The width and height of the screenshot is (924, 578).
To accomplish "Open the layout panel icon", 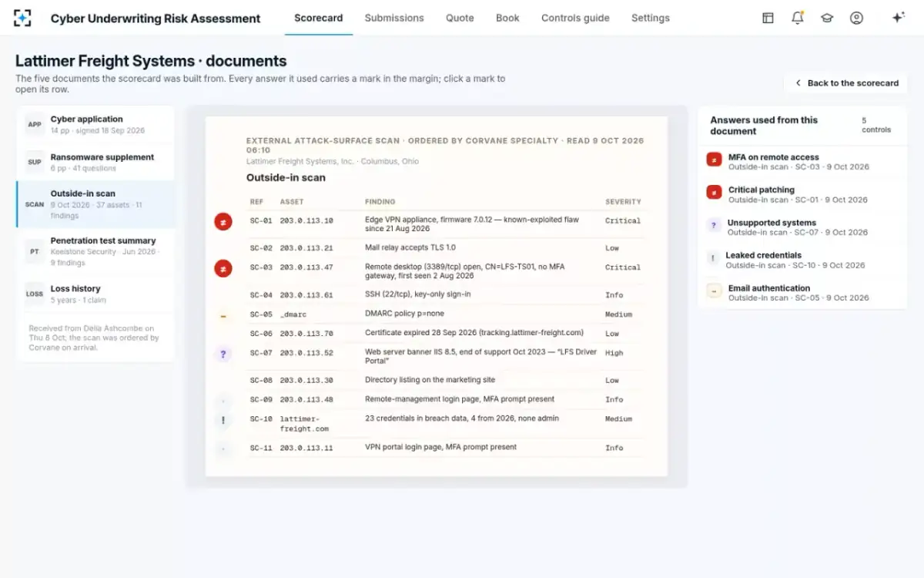I will point(768,18).
